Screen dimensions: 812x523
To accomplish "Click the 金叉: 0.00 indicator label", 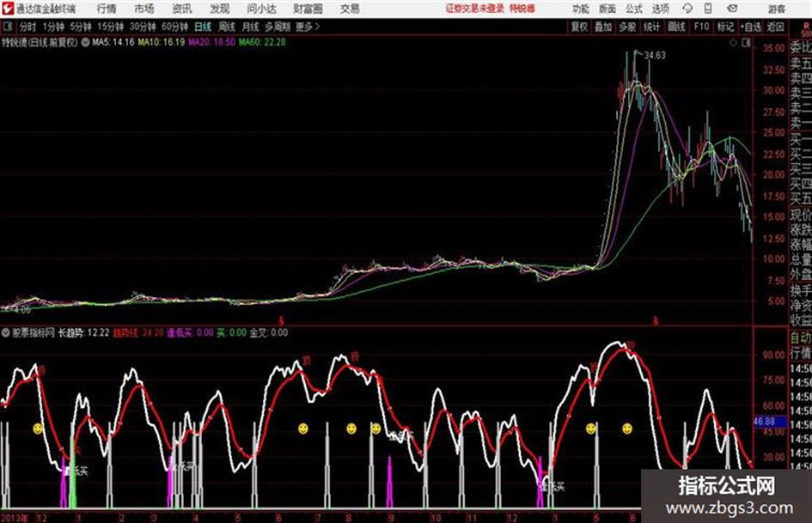I will [x=268, y=332].
